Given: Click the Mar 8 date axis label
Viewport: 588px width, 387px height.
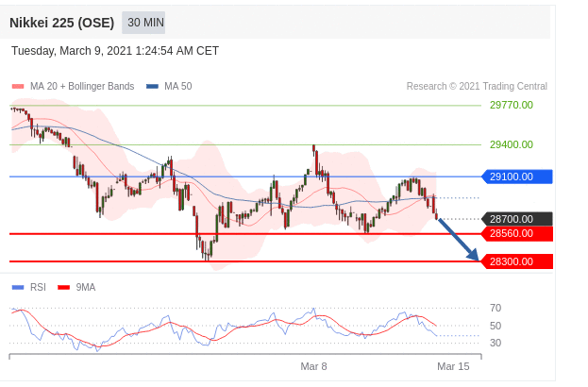Looking at the screenshot, I should click(313, 366).
